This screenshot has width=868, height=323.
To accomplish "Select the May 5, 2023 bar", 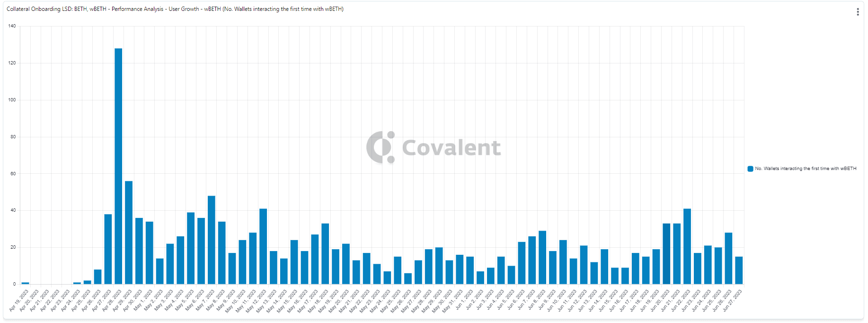I will pos(191,248).
